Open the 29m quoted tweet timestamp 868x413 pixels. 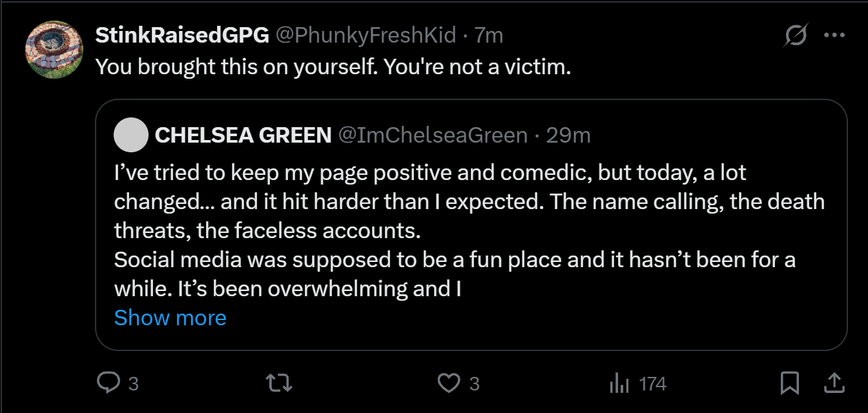pos(568,135)
